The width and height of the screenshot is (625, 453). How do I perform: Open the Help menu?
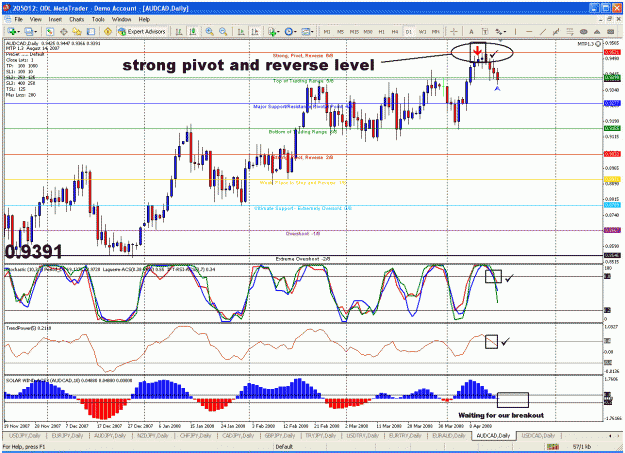[x=144, y=19]
